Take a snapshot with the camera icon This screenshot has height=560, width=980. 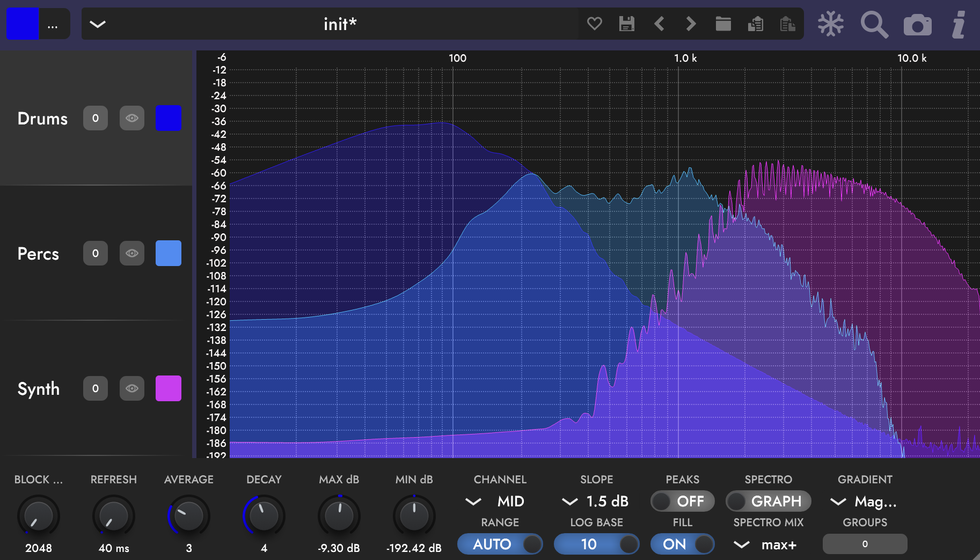point(917,25)
